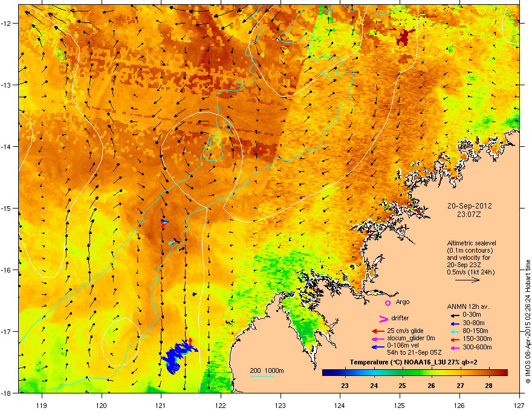The width and height of the screenshot is (532, 411).
Task: Click the blue arrow beside 0-106m vel
Action: pyautogui.click(x=378, y=348)
